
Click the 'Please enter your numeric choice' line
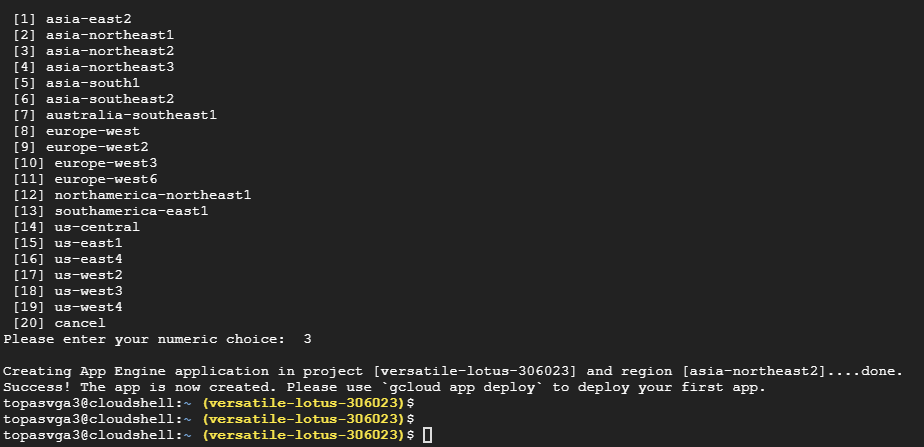[157, 339]
